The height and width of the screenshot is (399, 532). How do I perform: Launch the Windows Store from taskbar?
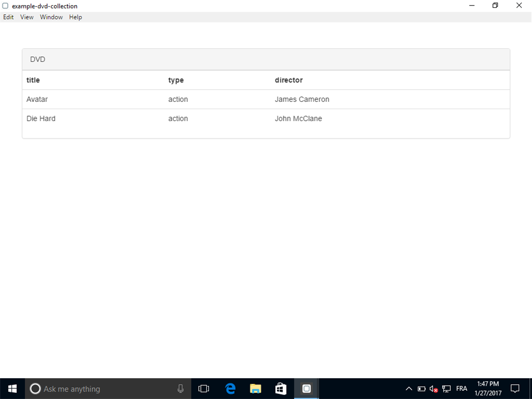coord(281,388)
